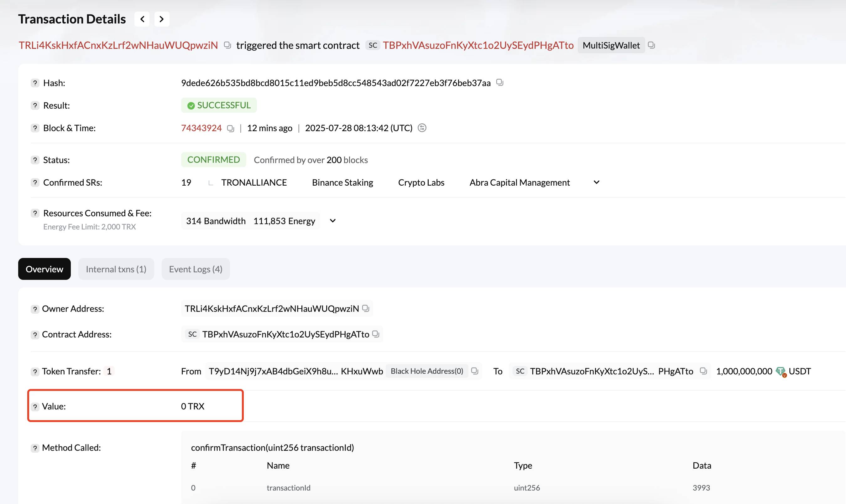Copy the Contract Address value

click(376, 334)
